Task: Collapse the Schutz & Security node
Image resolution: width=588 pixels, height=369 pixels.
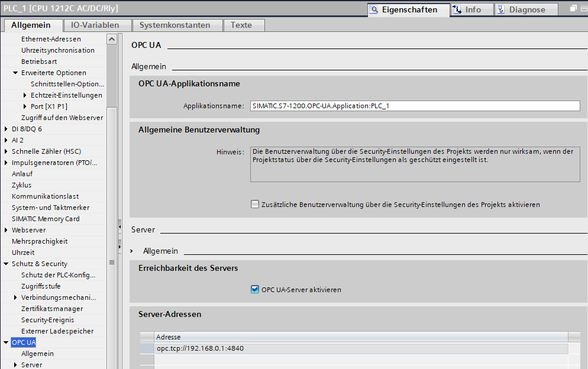Action: tap(6, 264)
